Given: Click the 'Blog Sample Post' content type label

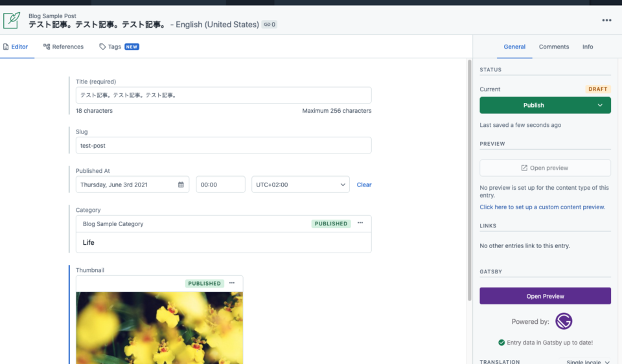Looking at the screenshot, I should coord(52,16).
